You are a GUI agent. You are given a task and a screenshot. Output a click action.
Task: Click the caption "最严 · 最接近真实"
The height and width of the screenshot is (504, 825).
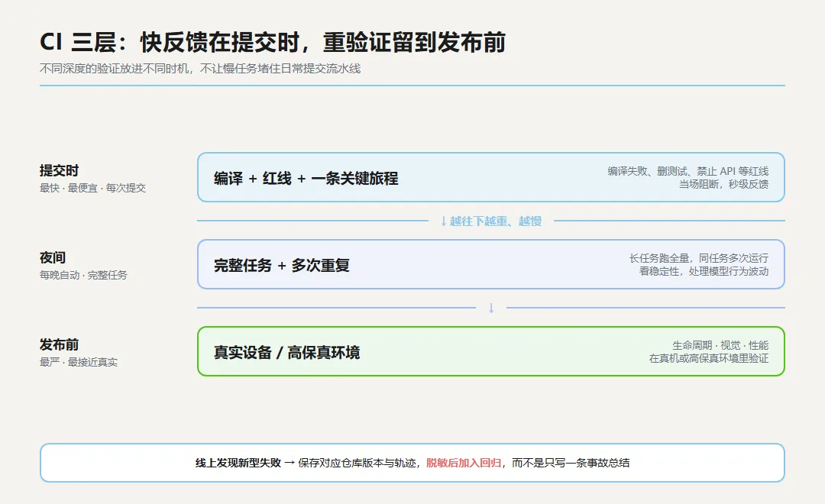pos(79,362)
